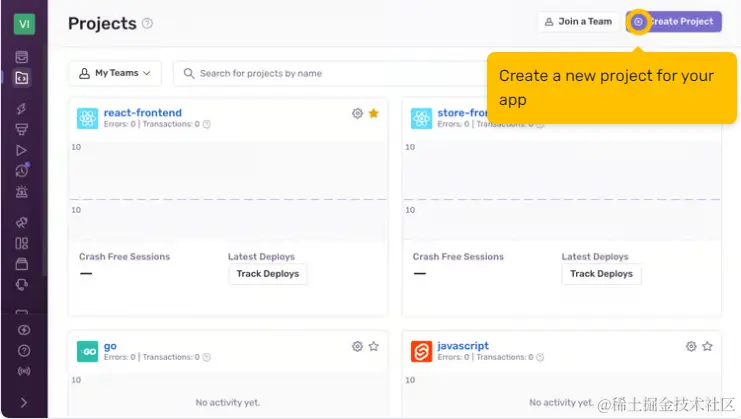Open Discover via the telescope sidebar icon
This screenshot has width=741, height=419.
22,222
